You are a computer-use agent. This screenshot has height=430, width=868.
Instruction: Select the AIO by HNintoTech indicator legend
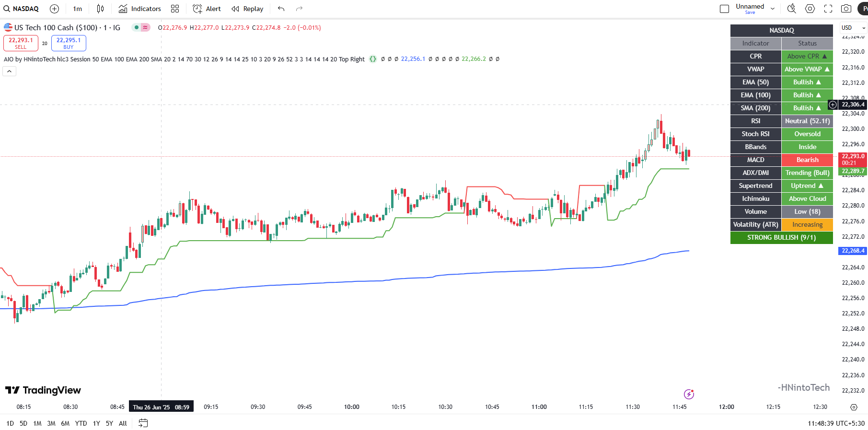184,59
